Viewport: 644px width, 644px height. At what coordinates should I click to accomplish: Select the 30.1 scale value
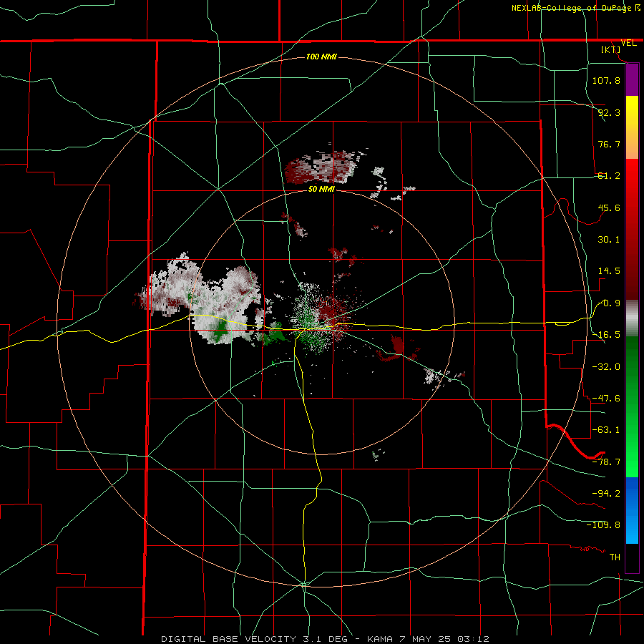click(609, 240)
